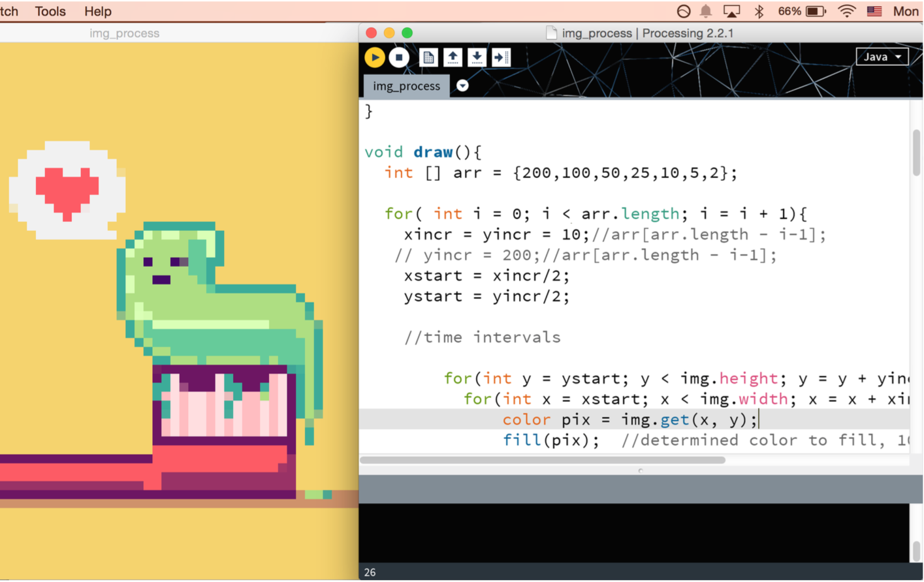Click the battery status indicator
The image size is (924, 582).
click(815, 11)
